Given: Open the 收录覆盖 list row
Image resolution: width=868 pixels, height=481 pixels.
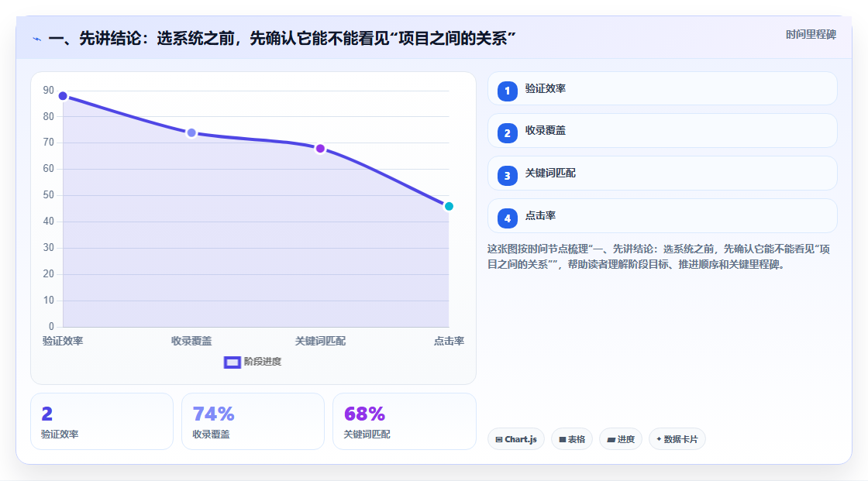Looking at the screenshot, I should pos(662,131).
